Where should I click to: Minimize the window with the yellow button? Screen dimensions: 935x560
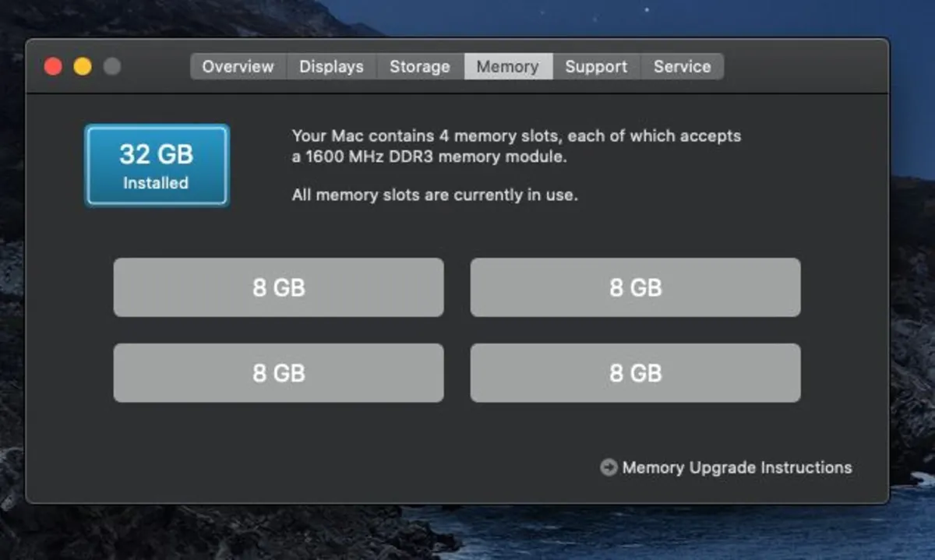click(83, 66)
